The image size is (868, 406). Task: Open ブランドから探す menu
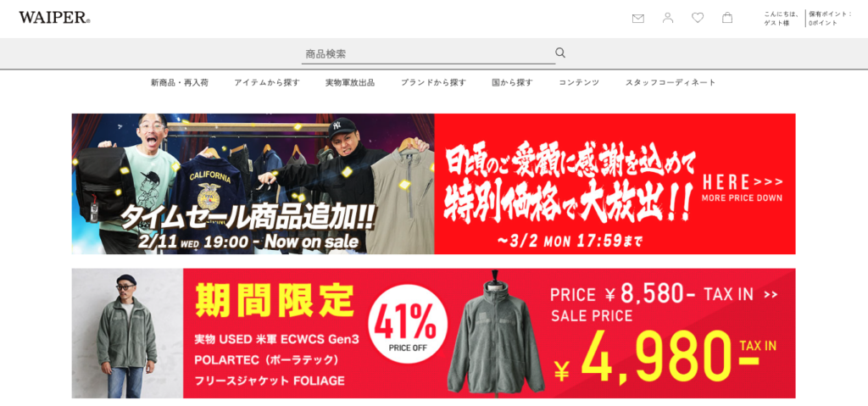click(433, 82)
